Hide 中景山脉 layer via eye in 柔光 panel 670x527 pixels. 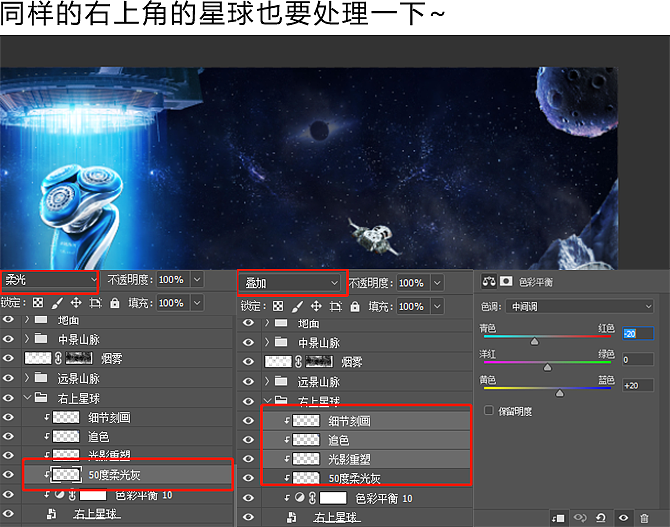tap(8, 339)
